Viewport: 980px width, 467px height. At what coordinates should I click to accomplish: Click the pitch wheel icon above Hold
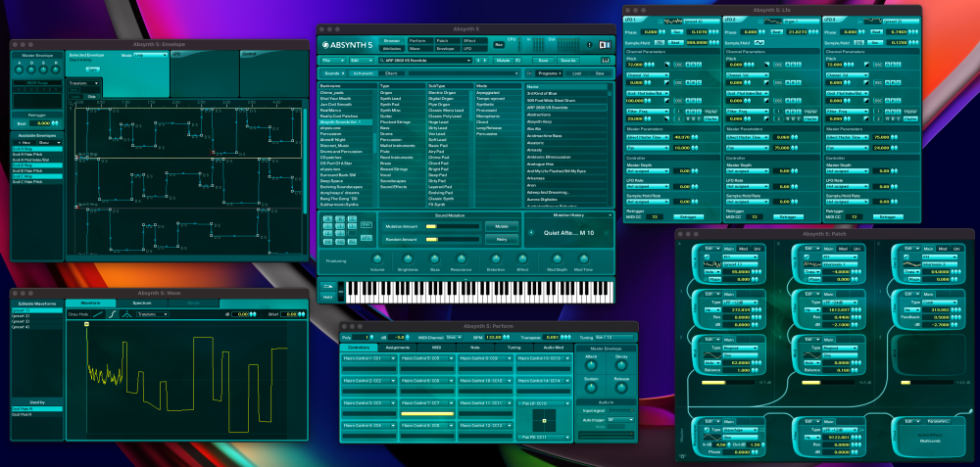[x=327, y=285]
